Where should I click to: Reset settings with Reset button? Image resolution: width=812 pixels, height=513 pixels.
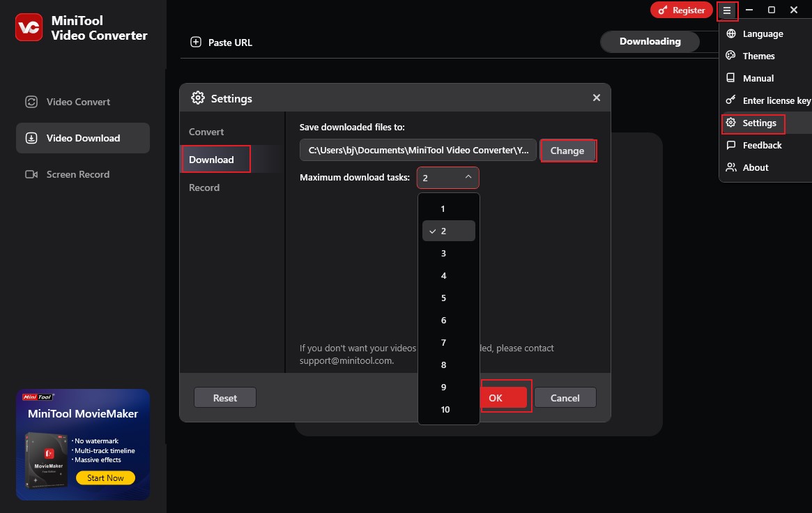(x=224, y=397)
